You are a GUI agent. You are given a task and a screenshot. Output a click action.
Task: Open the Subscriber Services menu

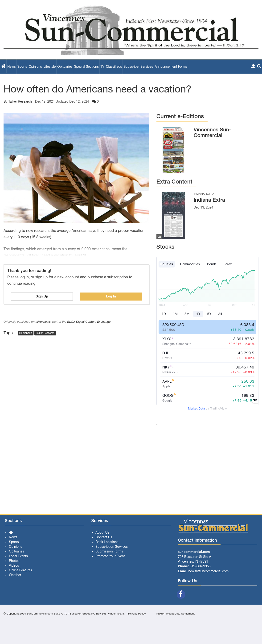click(138, 67)
